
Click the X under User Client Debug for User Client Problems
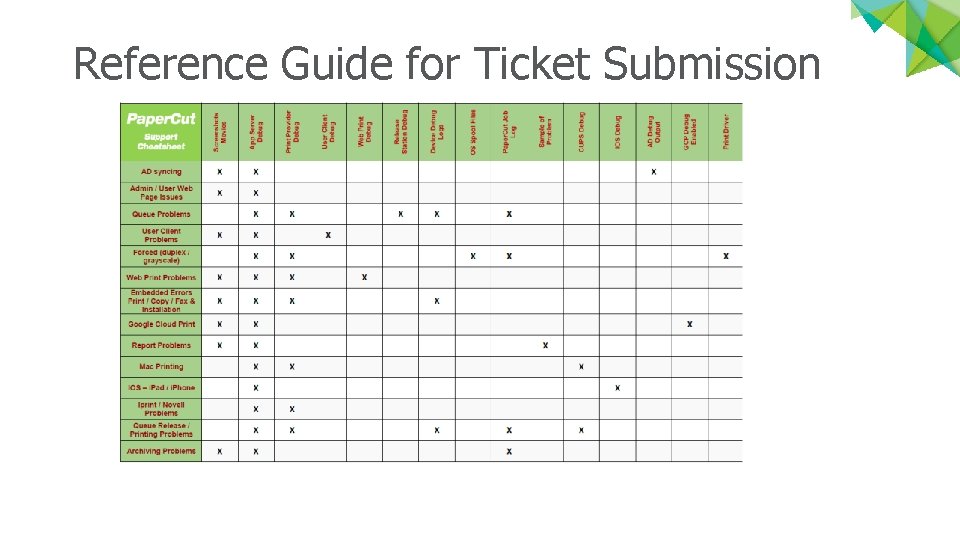point(328,235)
